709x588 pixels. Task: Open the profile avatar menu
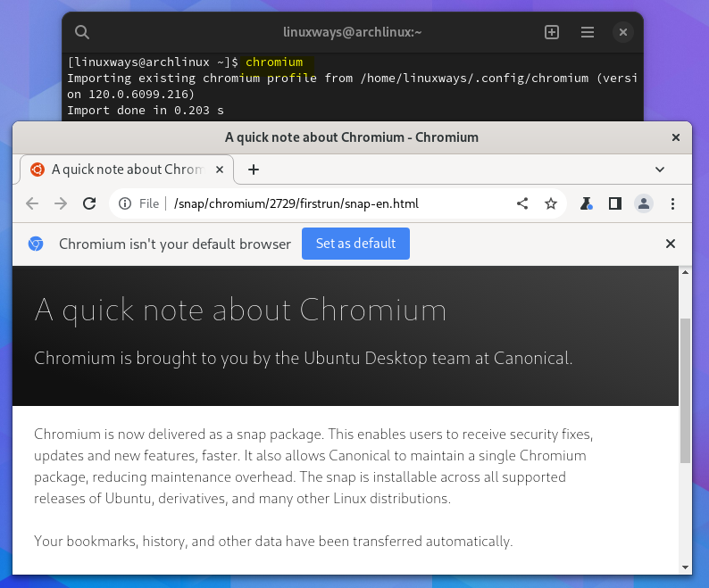(x=644, y=203)
